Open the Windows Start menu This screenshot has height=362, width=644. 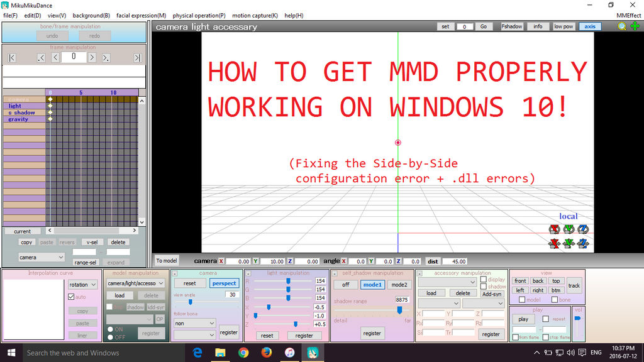[11, 353]
